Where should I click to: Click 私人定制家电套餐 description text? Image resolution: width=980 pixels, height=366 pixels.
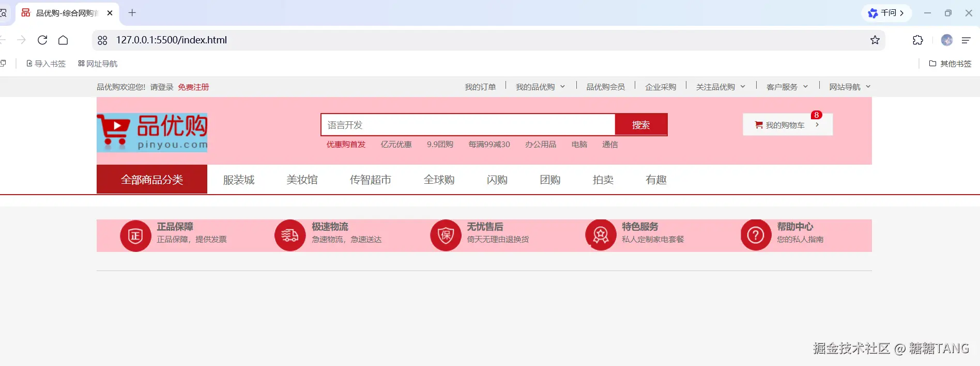point(653,240)
